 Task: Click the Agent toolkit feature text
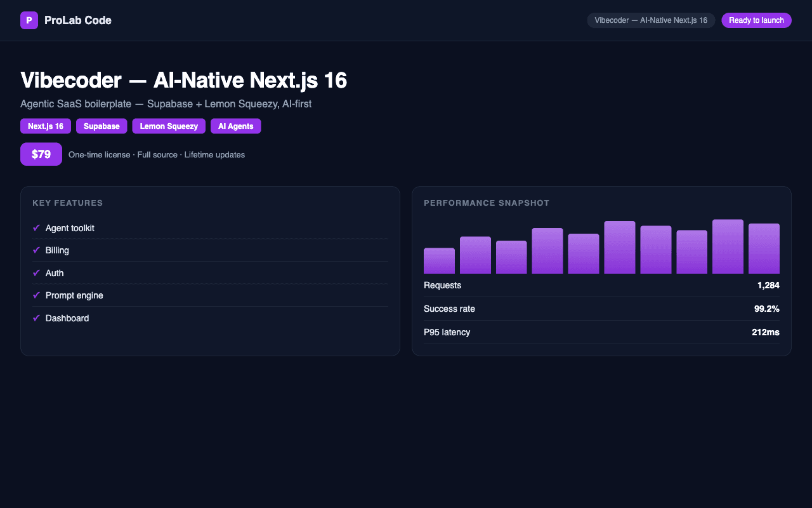pos(70,228)
